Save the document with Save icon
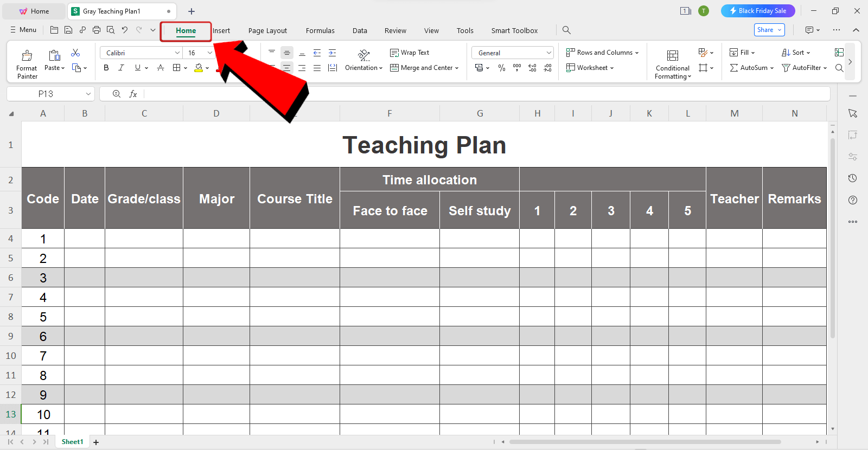The width and height of the screenshot is (868, 450). pos(68,30)
